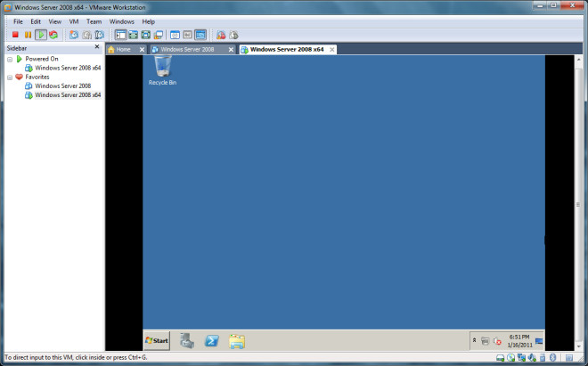Collapse the Powered On tree group

click(x=10, y=60)
